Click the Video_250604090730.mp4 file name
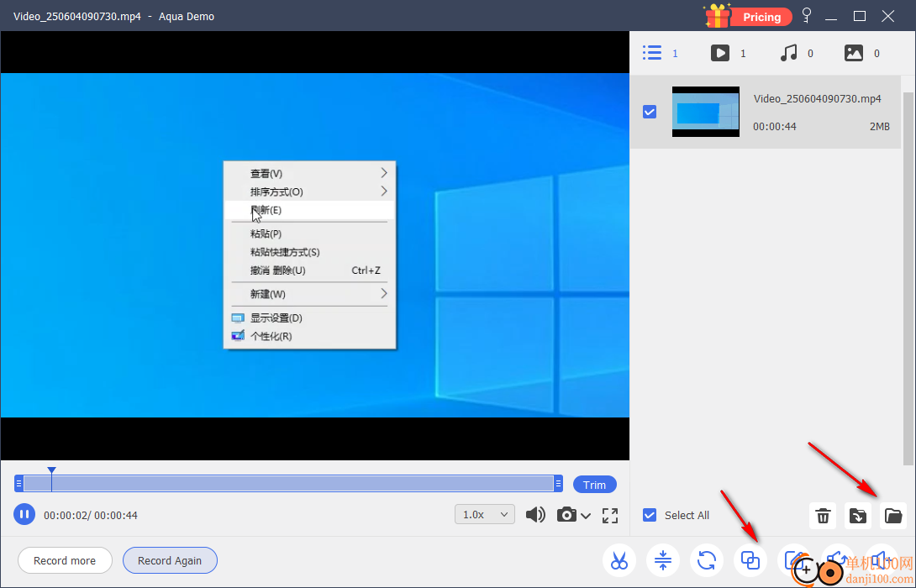Screen dimensions: 916x588 coord(818,98)
